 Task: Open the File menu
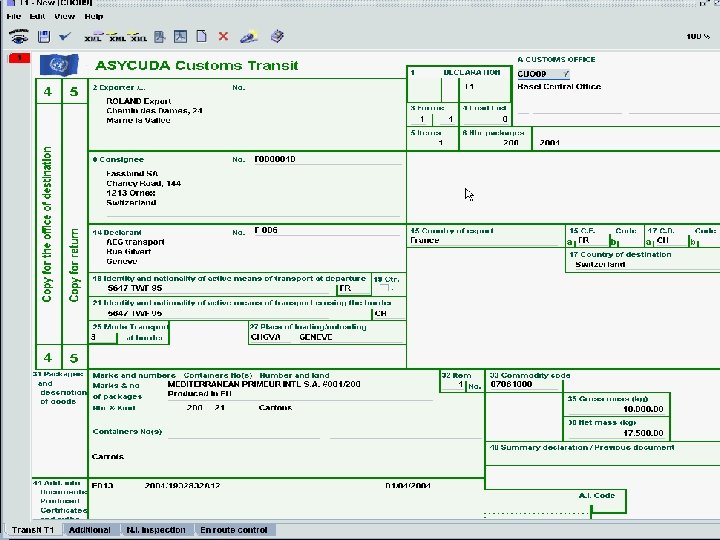click(x=14, y=16)
